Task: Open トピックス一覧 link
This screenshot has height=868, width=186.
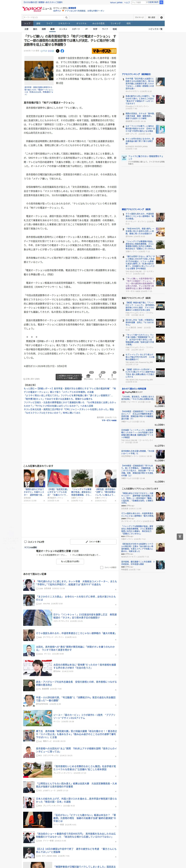Action: pyautogui.click(x=155, y=29)
